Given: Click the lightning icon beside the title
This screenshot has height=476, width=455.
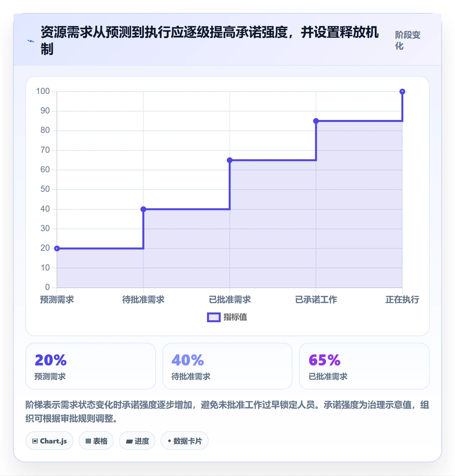Looking at the screenshot, I should pyautogui.click(x=31, y=41).
